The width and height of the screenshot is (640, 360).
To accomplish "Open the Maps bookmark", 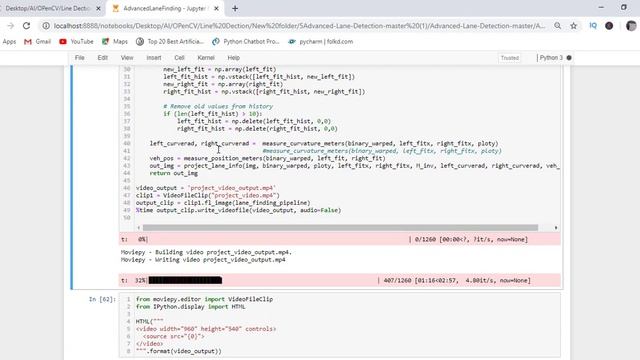I will (x=115, y=42).
